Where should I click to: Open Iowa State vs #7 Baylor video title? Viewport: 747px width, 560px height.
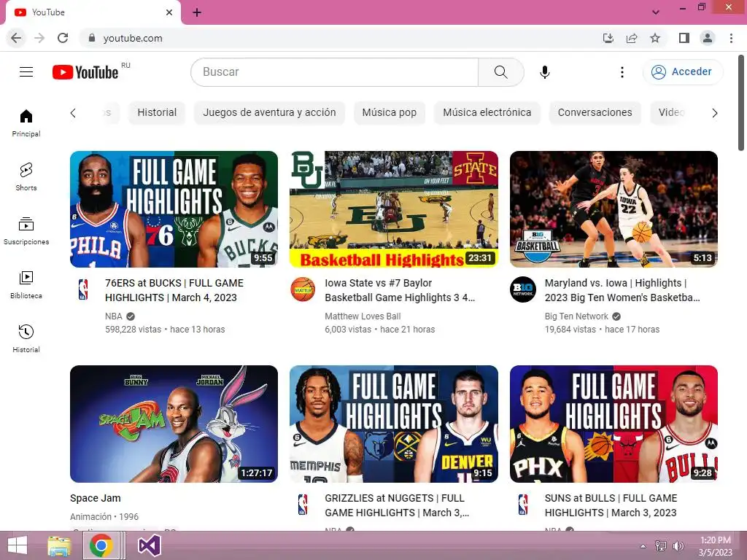coord(400,290)
